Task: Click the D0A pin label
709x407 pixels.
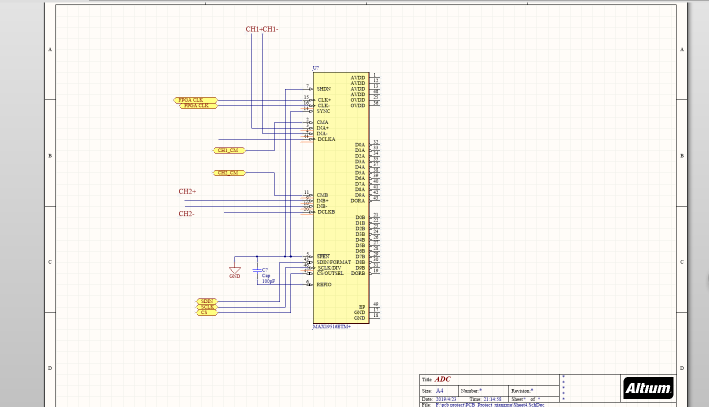Action: 360,145
